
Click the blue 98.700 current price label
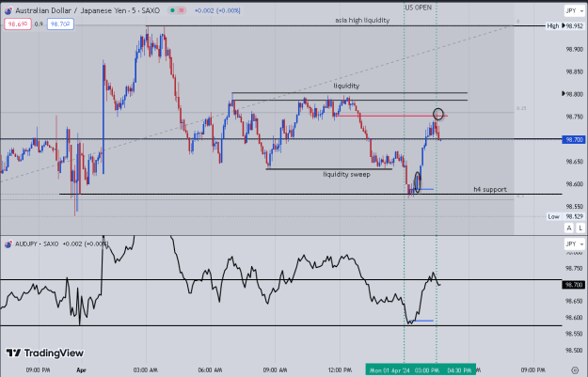(573, 140)
